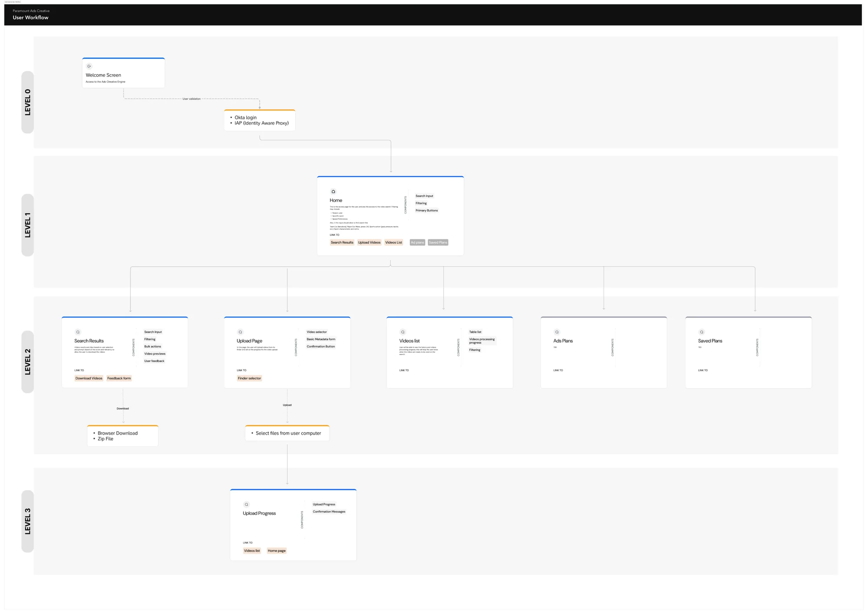
Task: Click the Home house icon
Action: click(x=333, y=191)
